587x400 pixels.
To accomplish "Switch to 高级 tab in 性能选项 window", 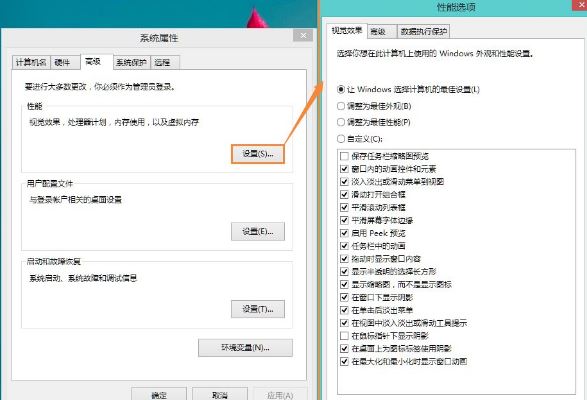I will coord(382,31).
